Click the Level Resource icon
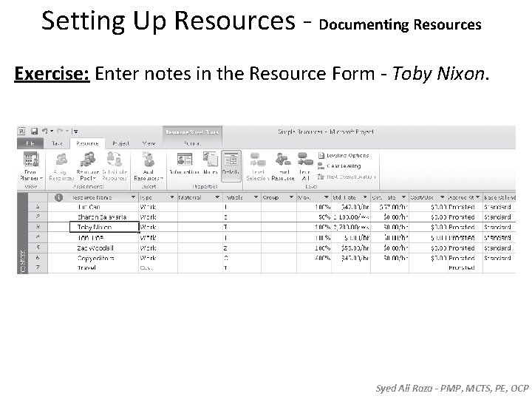 tap(283, 159)
